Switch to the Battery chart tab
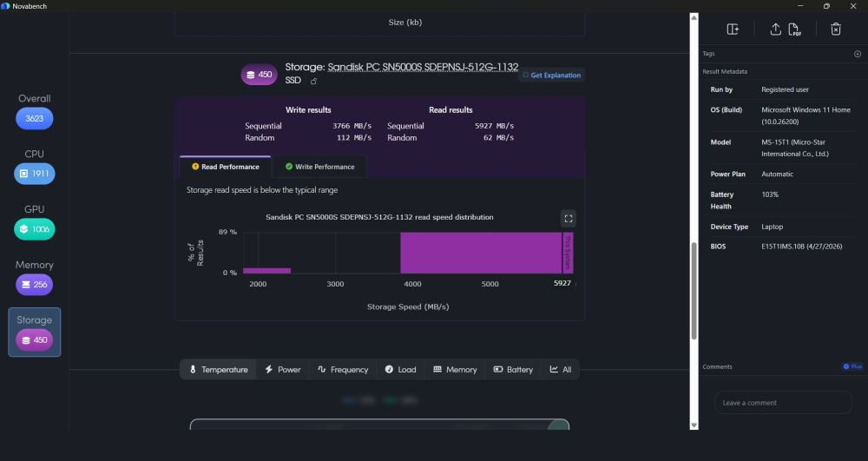868x461 pixels. pos(513,369)
